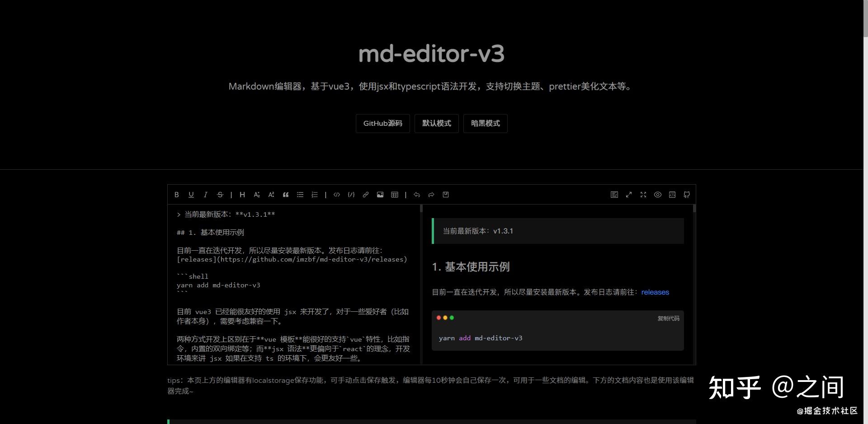Insert an ordered list
The width and height of the screenshot is (868, 424).
coord(315,195)
